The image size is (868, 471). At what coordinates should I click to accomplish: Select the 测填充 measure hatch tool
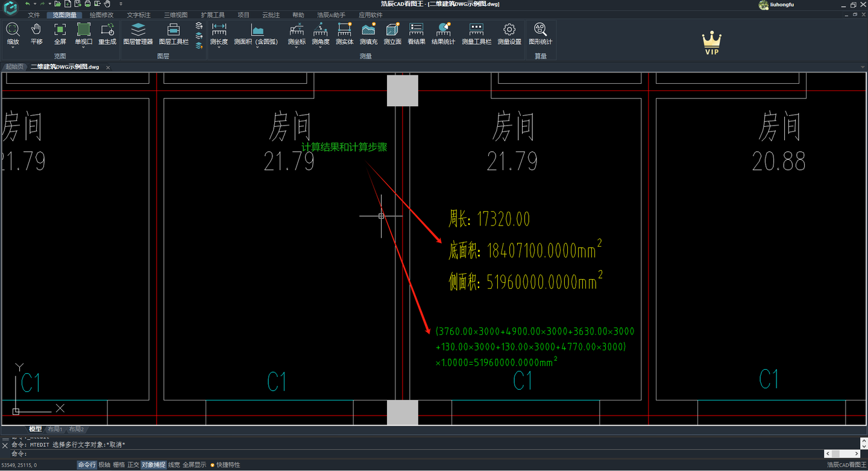(368, 33)
